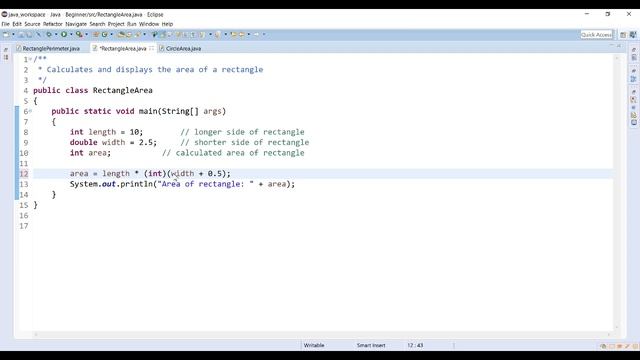
Task: Click the New Java Package icon
Action: point(96,35)
